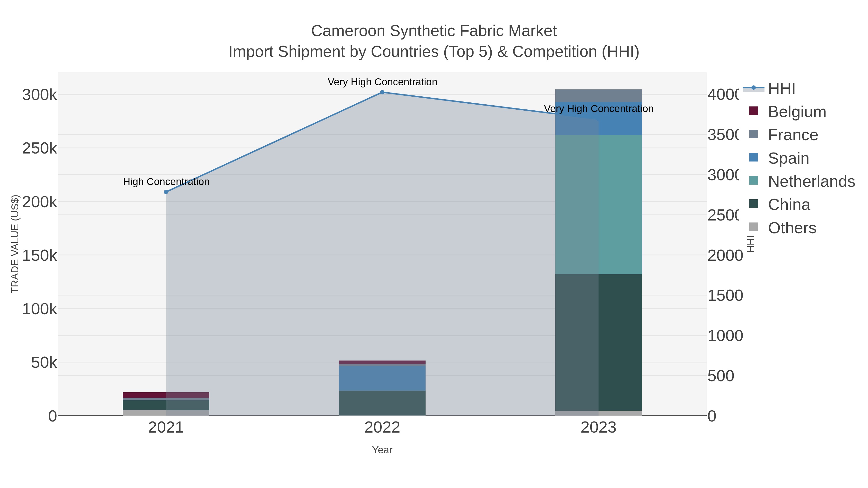Click Netherlands bar segment for 2023
This screenshot has width=868, height=488.
pyautogui.click(x=598, y=204)
